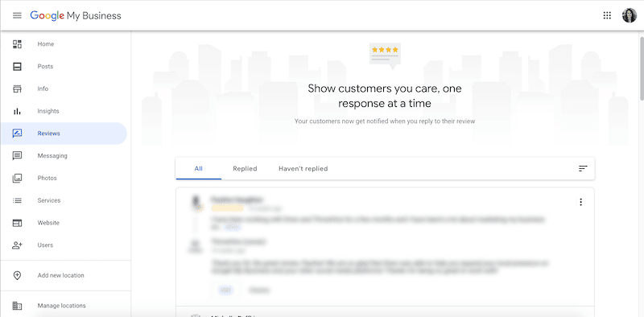Click the Messaging chat icon
The image size is (644, 317).
[17, 156]
